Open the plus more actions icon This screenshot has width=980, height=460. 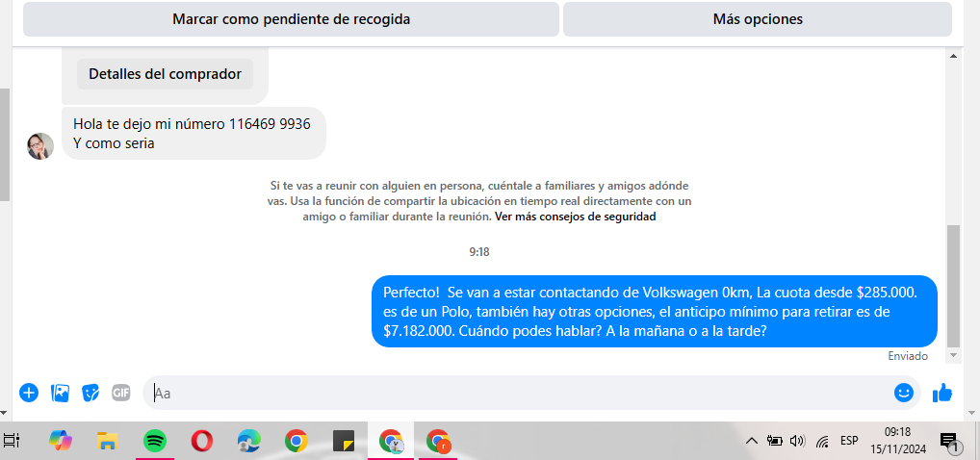click(x=29, y=393)
